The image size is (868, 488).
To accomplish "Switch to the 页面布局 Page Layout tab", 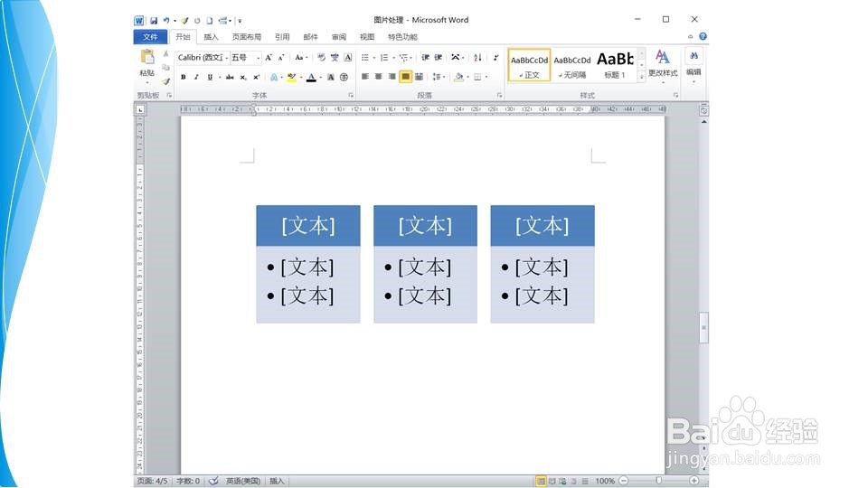I will pos(246,36).
